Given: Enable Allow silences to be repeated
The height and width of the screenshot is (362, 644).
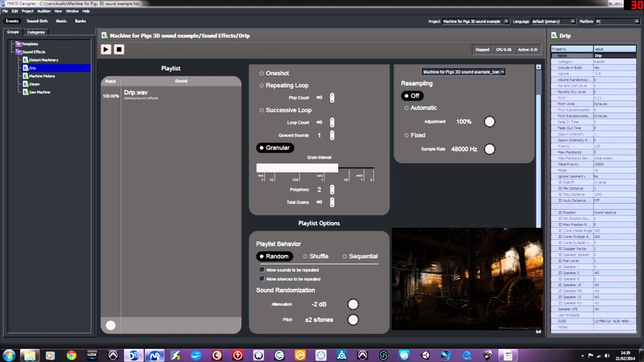Looking at the screenshot, I should click(262, 279).
